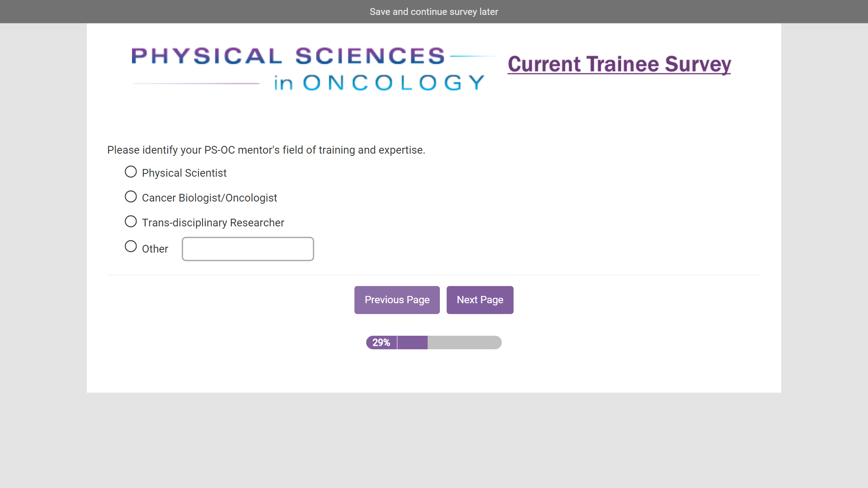Click the 29% progress label
868x488 pixels.
point(381,343)
